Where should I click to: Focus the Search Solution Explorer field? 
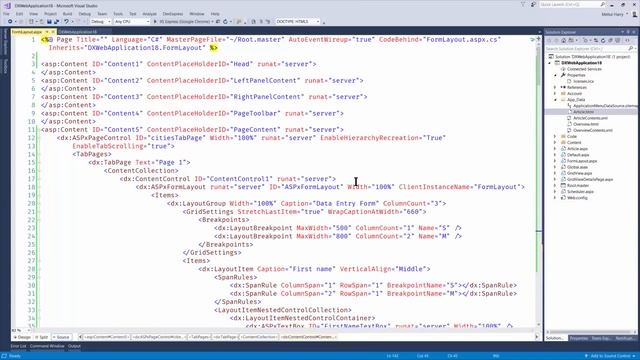(x=590, y=49)
